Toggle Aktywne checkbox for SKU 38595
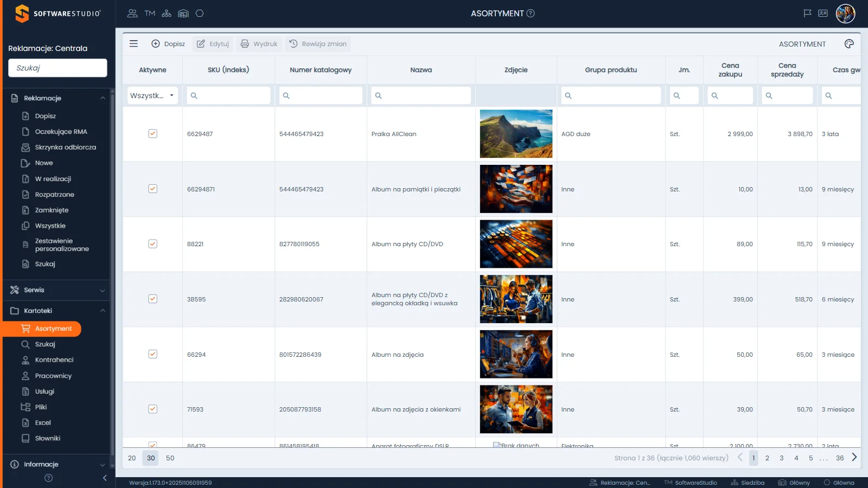This screenshot has width=868, height=488. (153, 299)
